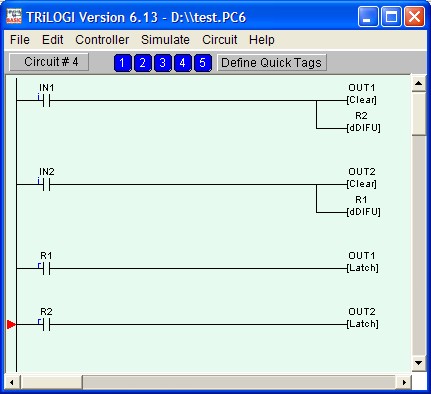Open the Controller menu
The height and width of the screenshot is (394, 431).
102,40
